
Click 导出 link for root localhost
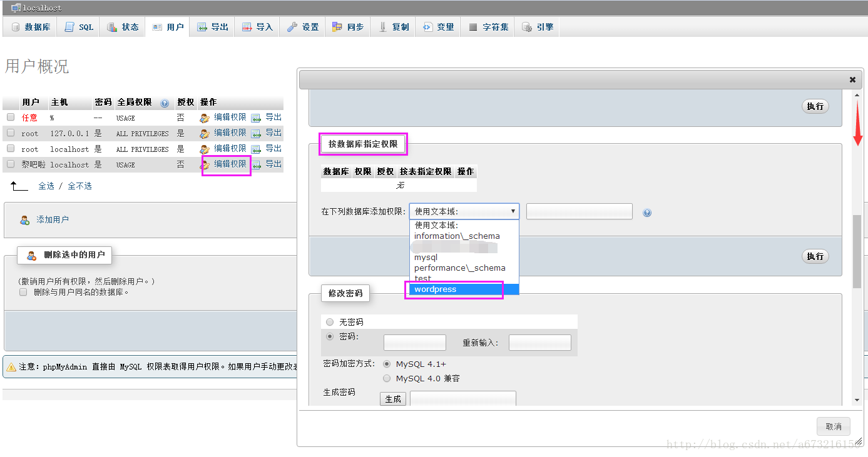click(273, 148)
